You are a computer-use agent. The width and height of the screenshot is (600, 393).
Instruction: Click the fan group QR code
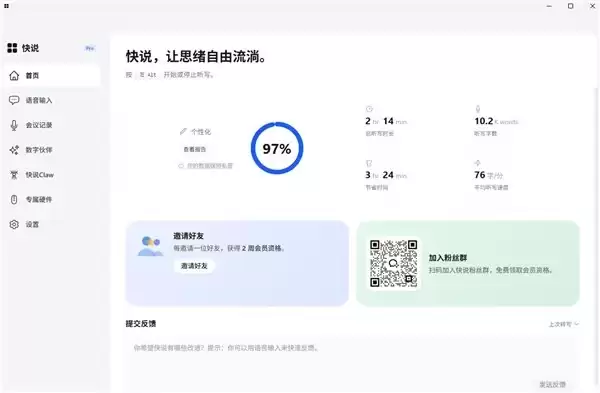tap(393, 263)
